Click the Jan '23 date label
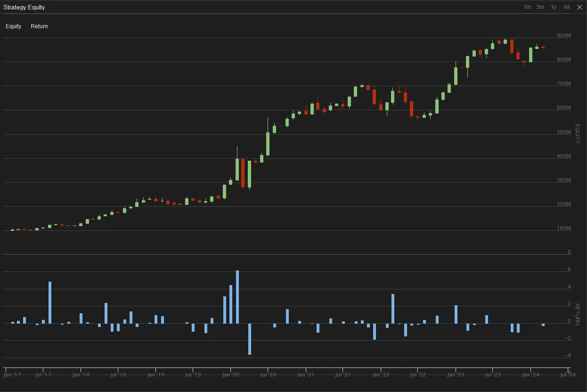Screen dimensions: 587x392 click(456, 375)
